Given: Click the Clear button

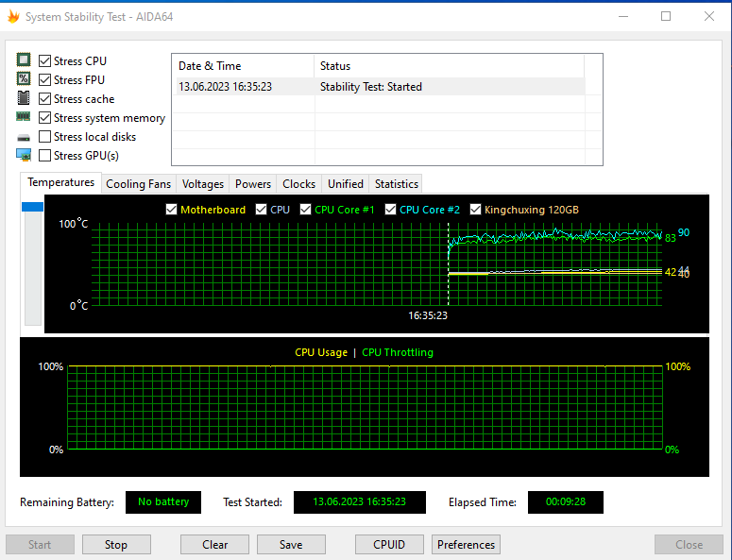Looking at the screenshot, I should pos(214,545).
